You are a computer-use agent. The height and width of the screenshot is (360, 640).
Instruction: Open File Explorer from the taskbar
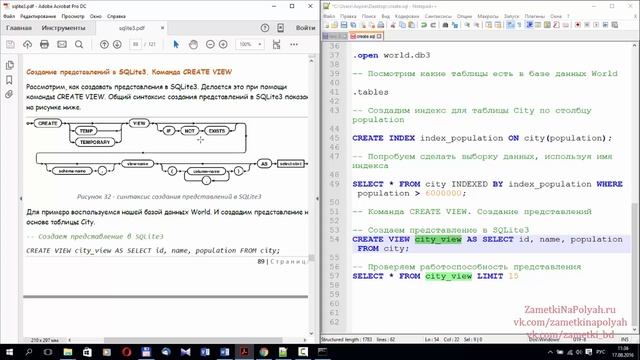tap(68, 352)
